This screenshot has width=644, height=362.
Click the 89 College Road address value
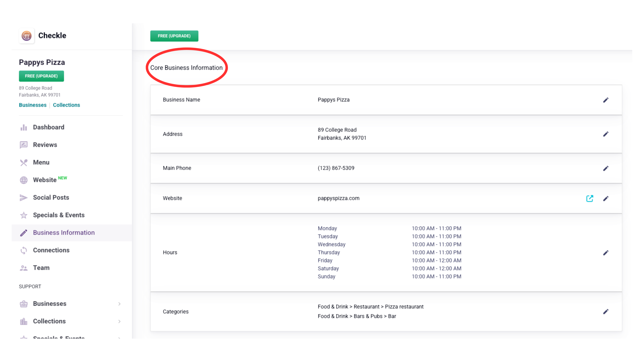[337, 130]
